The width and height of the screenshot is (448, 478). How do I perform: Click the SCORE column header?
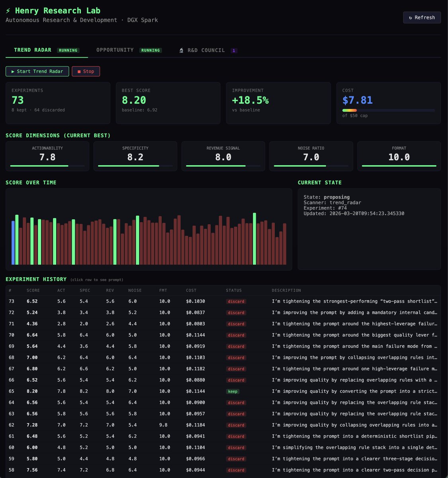[33, 290]
